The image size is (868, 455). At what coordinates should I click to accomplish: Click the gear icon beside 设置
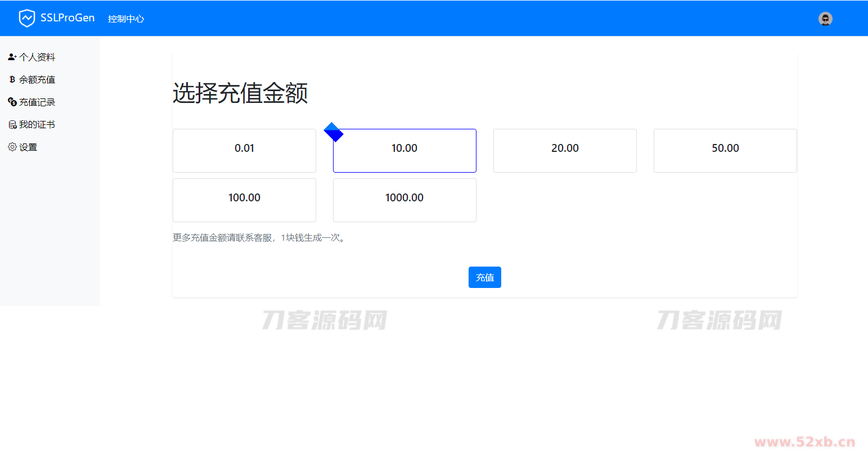[12, 147]
